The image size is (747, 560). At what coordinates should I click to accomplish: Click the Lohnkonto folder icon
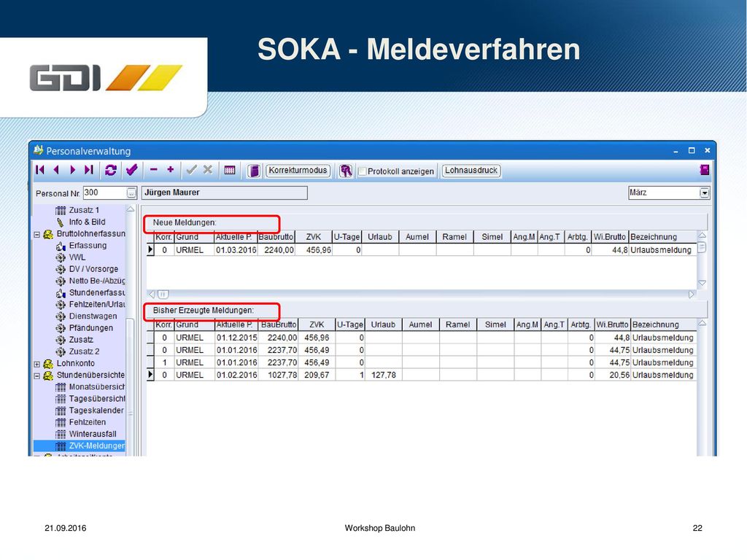pyautogui.click(x=48, y=364)
